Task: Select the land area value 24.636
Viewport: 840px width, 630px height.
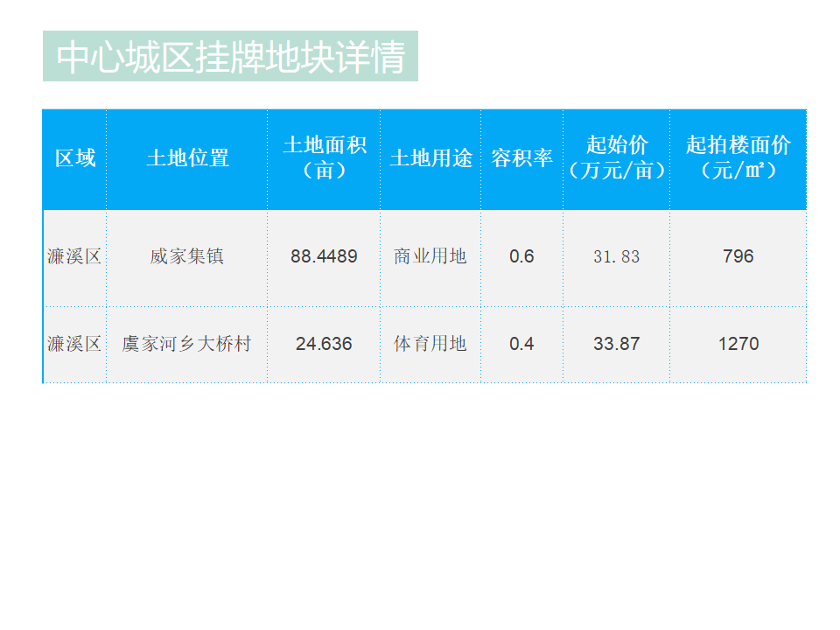Action: point(324,343)
